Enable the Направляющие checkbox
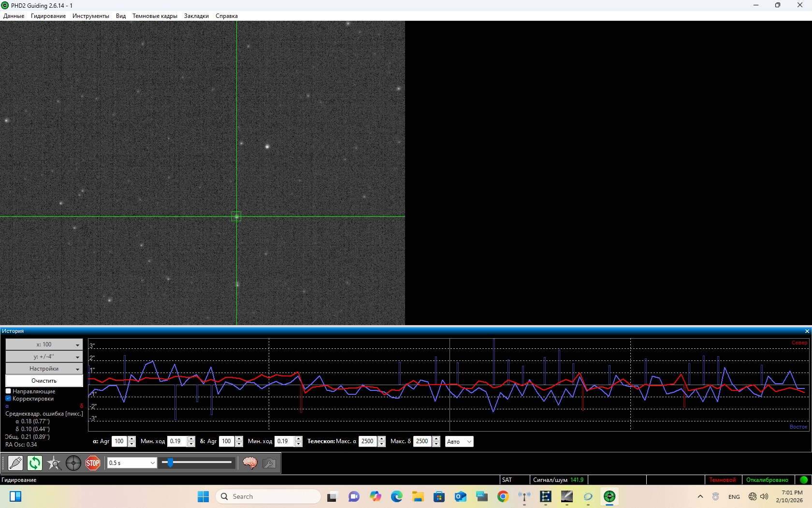The width and height of the screenshot is (812, 508). (8, 391)
